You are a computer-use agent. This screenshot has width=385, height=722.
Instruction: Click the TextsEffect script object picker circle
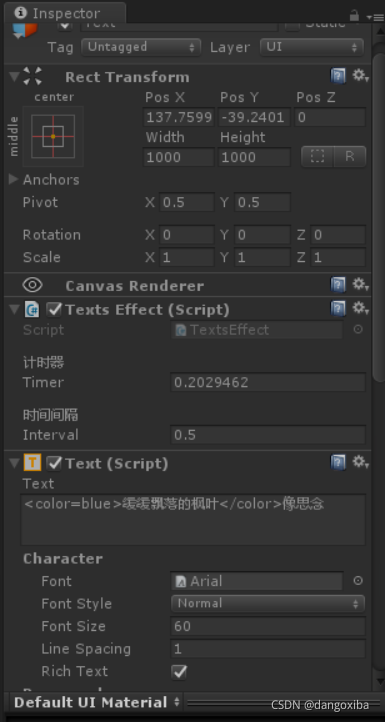pos(358,330)
